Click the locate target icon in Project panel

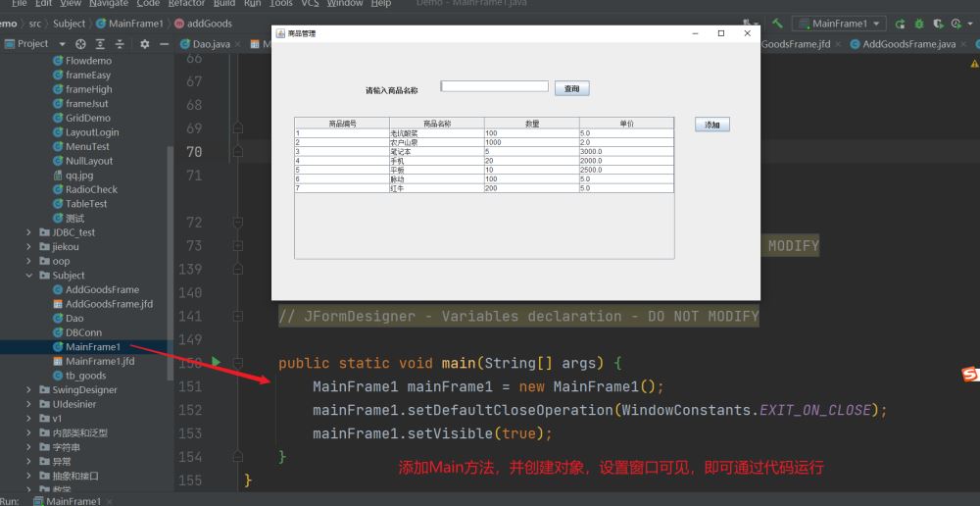[x=81, y=44]
